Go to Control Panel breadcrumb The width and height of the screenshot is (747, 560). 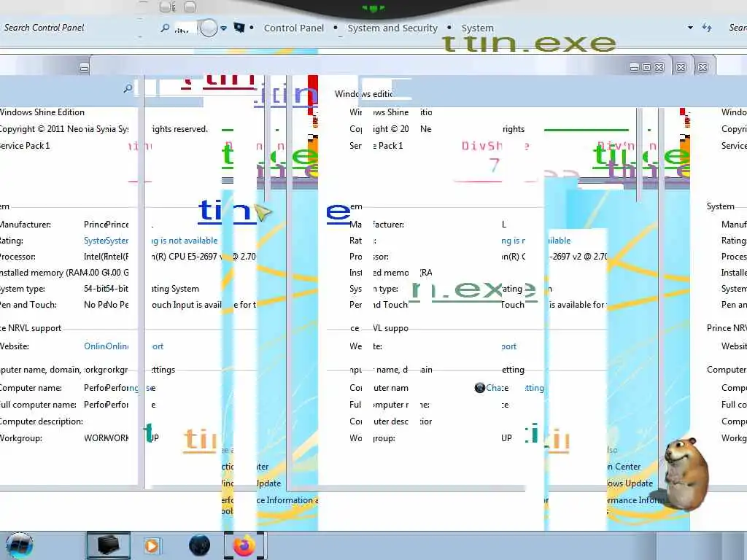pyautogui.click(x=293, y=28)
